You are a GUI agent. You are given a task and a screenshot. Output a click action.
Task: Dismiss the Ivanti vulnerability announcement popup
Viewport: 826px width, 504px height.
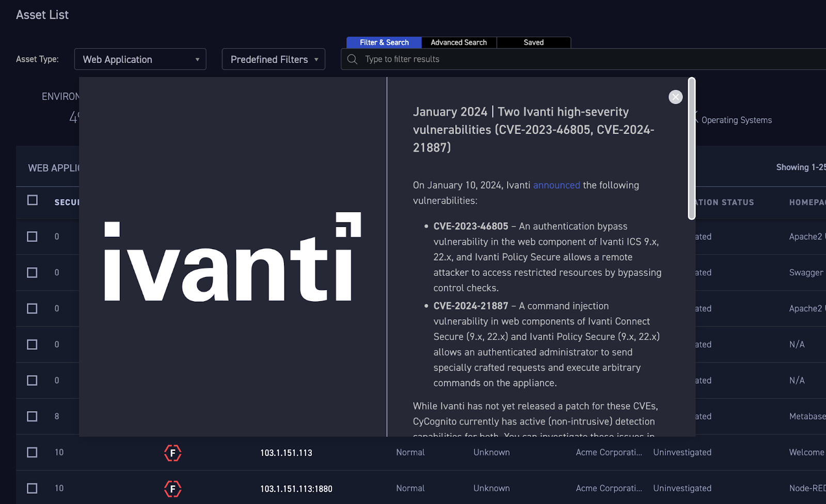(675, 96)
